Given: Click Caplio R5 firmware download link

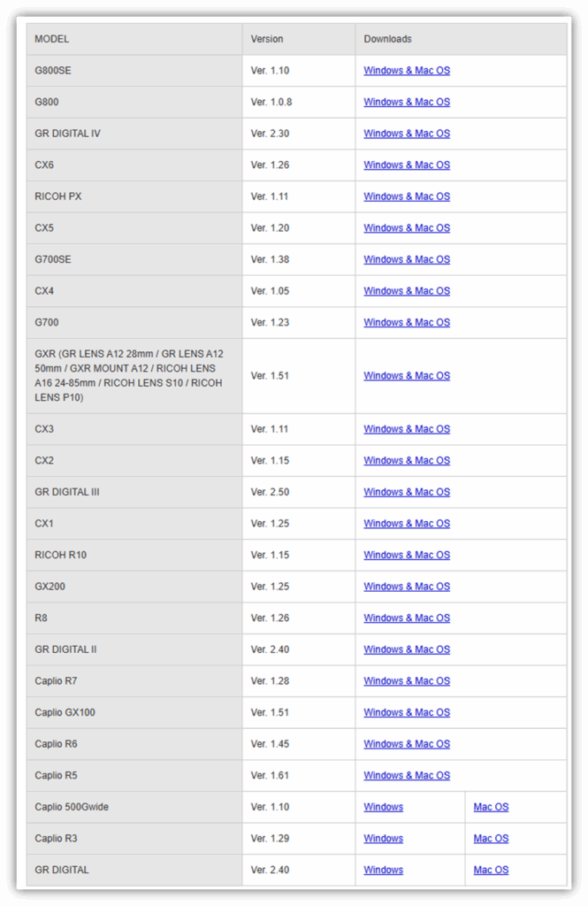Looking at the screenshot, I should point(407,775).
